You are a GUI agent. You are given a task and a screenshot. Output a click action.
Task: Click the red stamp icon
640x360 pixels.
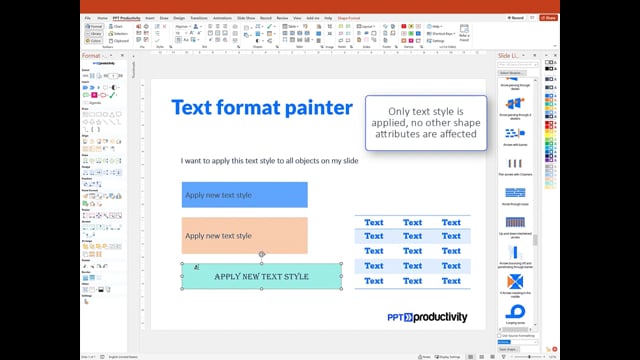(404, 27)
